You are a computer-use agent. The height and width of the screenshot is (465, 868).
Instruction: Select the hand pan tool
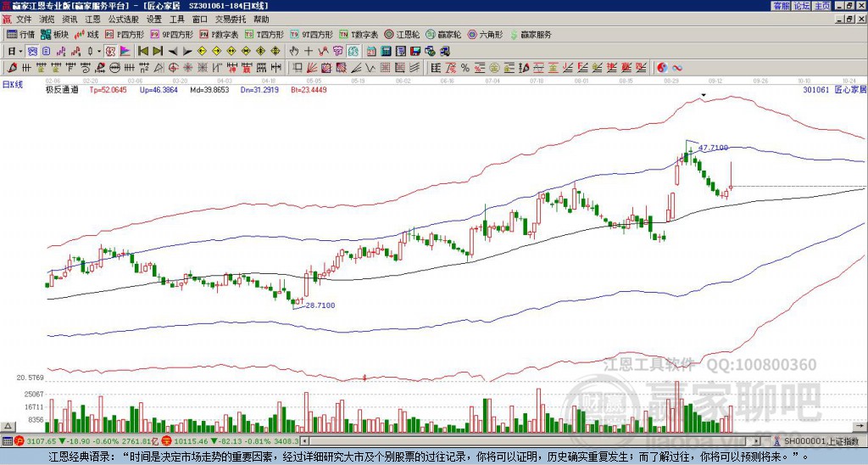(x=293, y=51)
